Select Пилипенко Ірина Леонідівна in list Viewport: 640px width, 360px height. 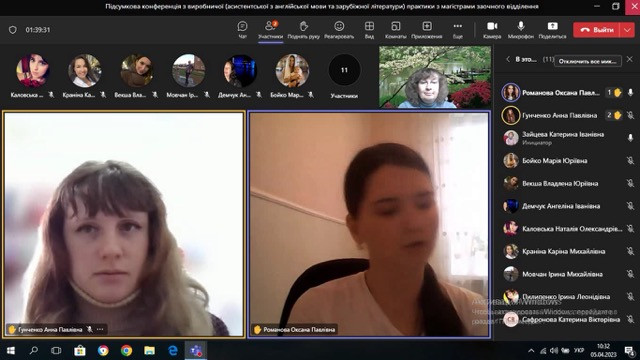(x=568, y=297)
